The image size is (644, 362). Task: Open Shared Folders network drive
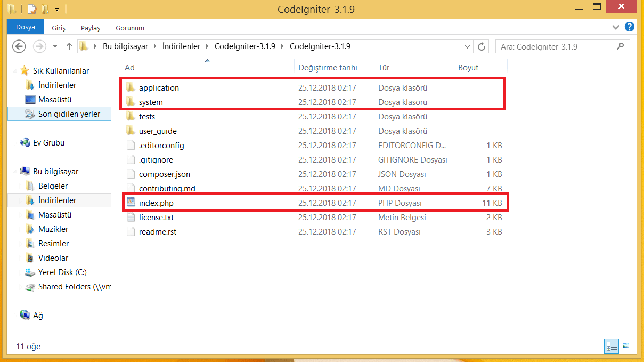click(75, 286)
